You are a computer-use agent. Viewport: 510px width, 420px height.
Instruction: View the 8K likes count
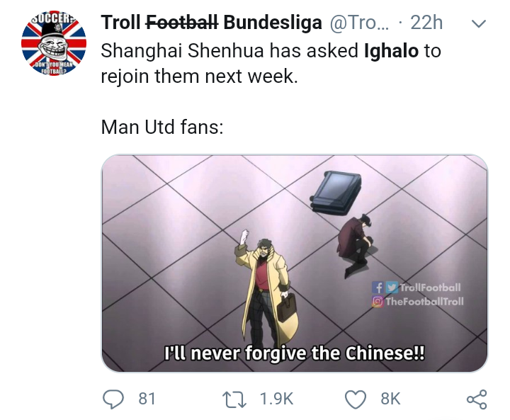pos(390,399)
